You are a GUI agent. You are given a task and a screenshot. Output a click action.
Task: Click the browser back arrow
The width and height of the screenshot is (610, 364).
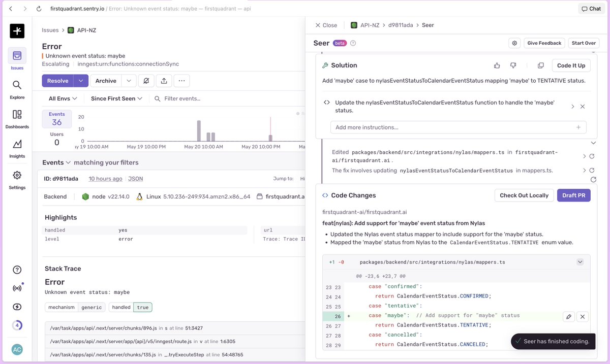tap(10, 9)
